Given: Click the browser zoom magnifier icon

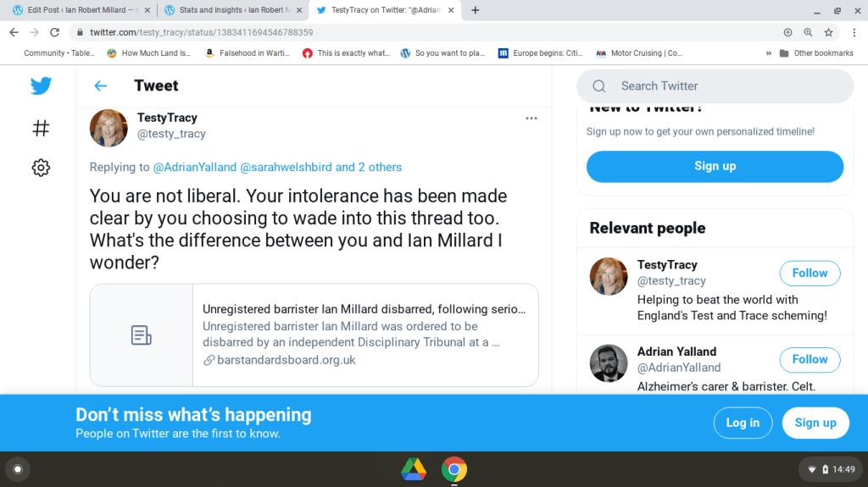Looking at the screenshot, I should point(808,32).
